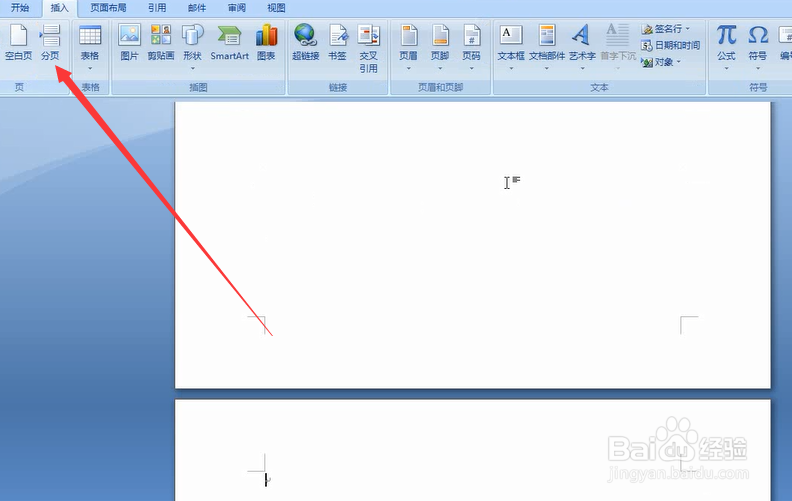792x501 pixels.
Task: Insert a page break (分页)
Action: [x=50, y=42]
